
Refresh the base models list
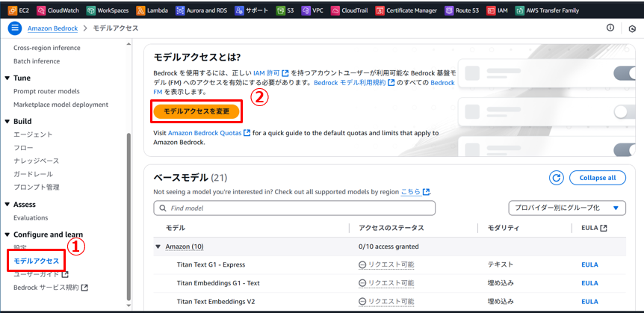coord(557,178)
